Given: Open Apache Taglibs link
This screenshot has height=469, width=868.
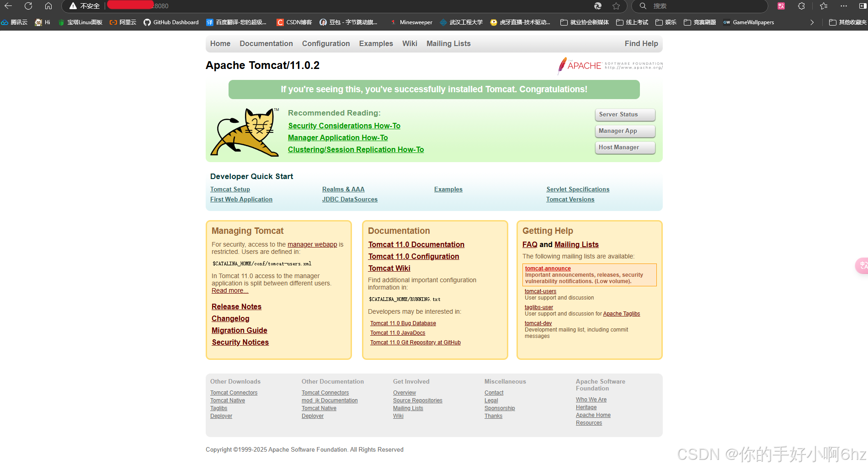Looking at the screenshot, I should (x=621, y=314).
